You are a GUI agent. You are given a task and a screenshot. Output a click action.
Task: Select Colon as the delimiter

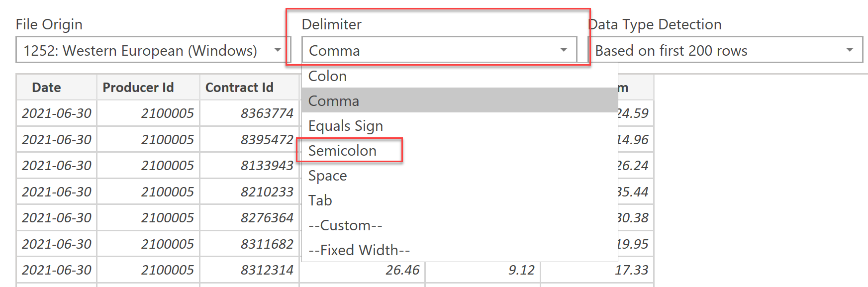327,76
